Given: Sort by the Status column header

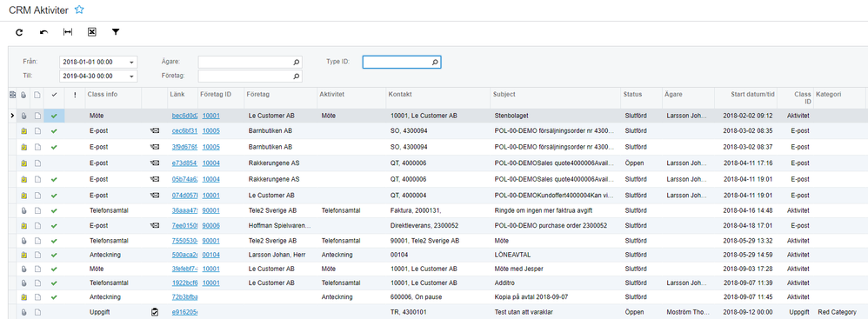Looking at the screenshot, I should [632, 95].
